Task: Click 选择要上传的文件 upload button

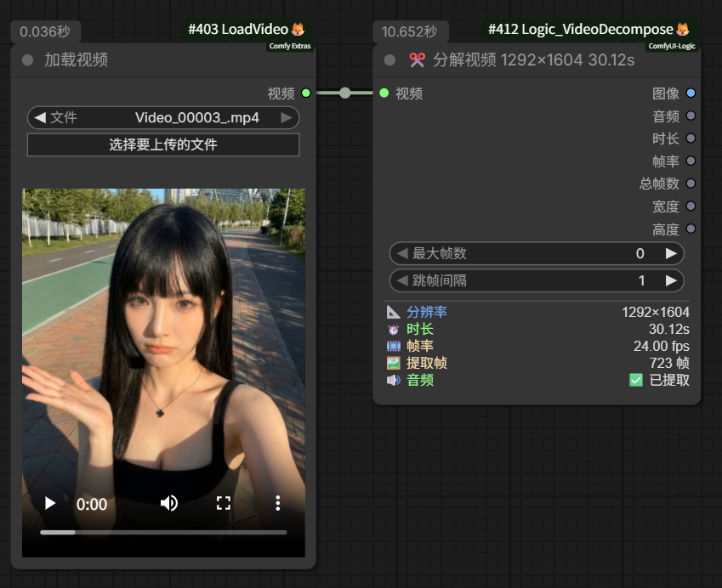Action: 163,145
